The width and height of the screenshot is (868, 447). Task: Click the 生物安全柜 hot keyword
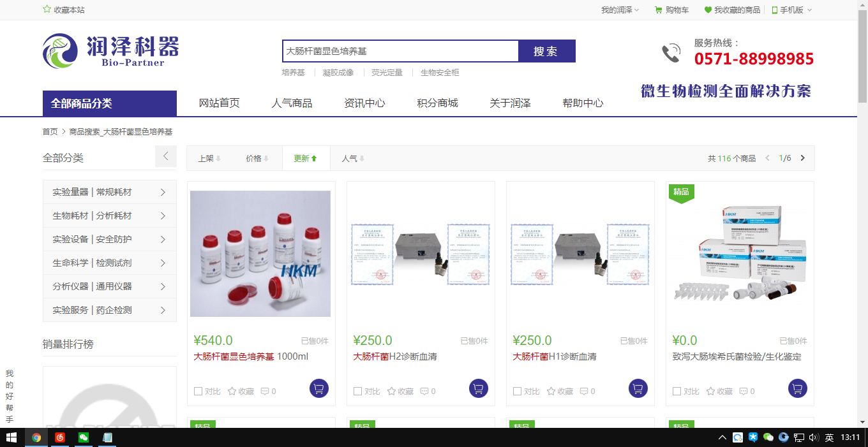click(440, 73)
